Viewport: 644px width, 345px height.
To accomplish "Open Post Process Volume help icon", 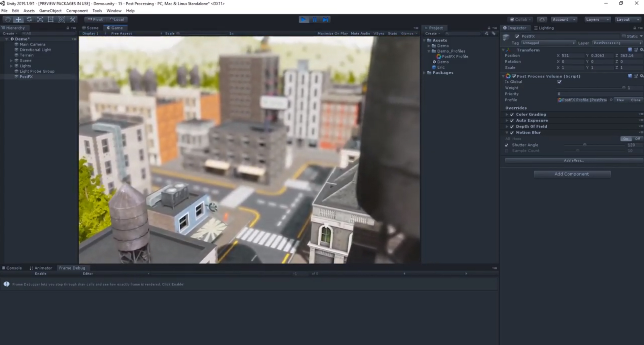I will [x=630, y=76].
